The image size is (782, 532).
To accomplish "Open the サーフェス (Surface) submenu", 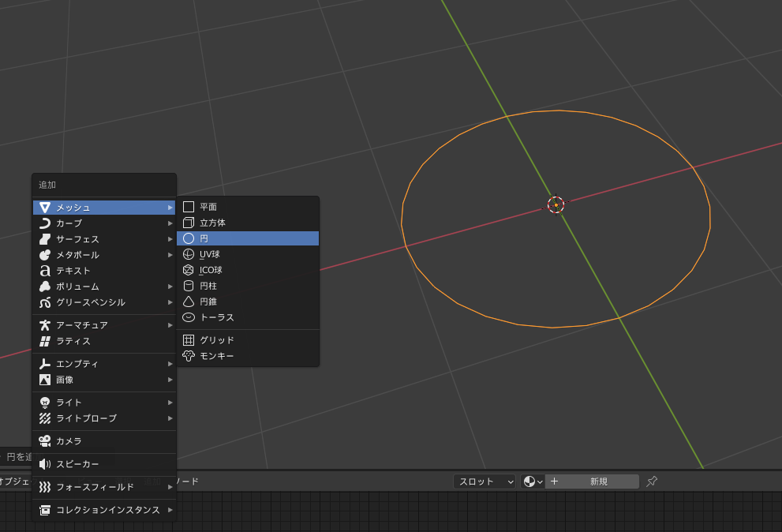I will (103, 239).
